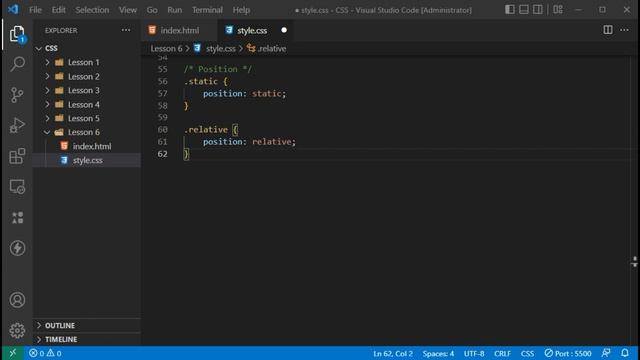The width and height of the screenshot is (640, 360).
Task: Open the Search view in activity bar
Action: click(17, 64)
